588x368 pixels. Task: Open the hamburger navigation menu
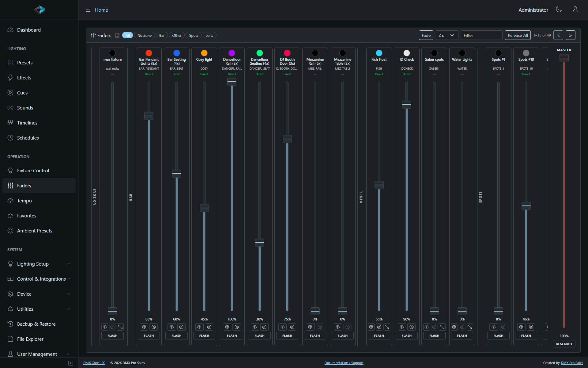(88, 10)
